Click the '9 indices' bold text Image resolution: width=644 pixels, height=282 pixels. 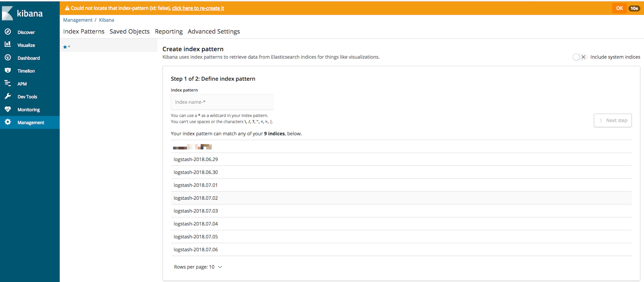(274, 134)
